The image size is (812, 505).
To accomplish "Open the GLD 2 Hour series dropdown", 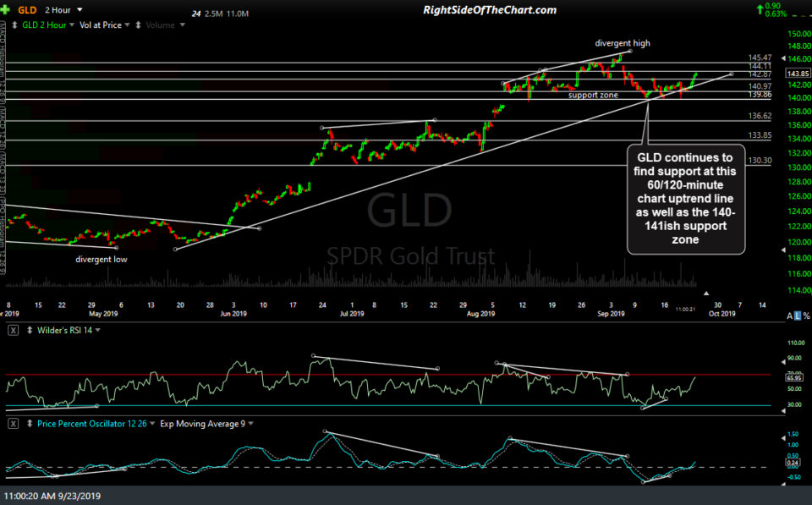I will tap(71, 25).
